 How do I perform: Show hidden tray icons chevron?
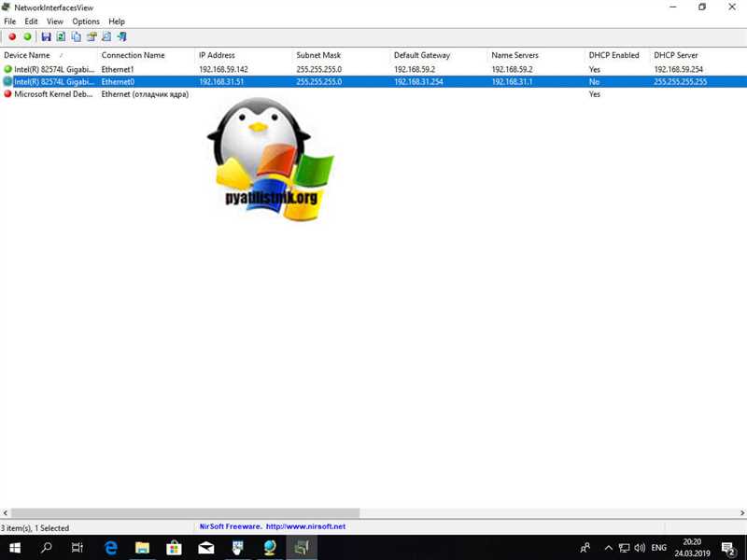pyautogui.click(x=609, y=548)
